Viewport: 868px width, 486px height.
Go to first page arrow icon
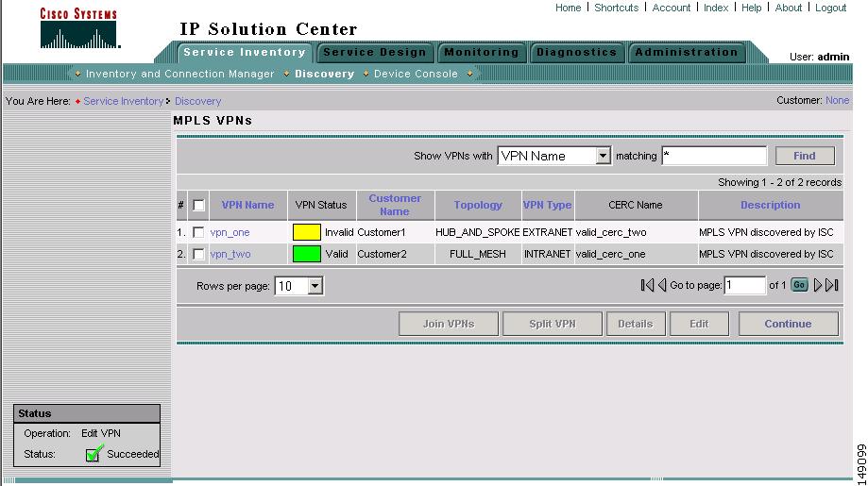click(x=647, y=285)
